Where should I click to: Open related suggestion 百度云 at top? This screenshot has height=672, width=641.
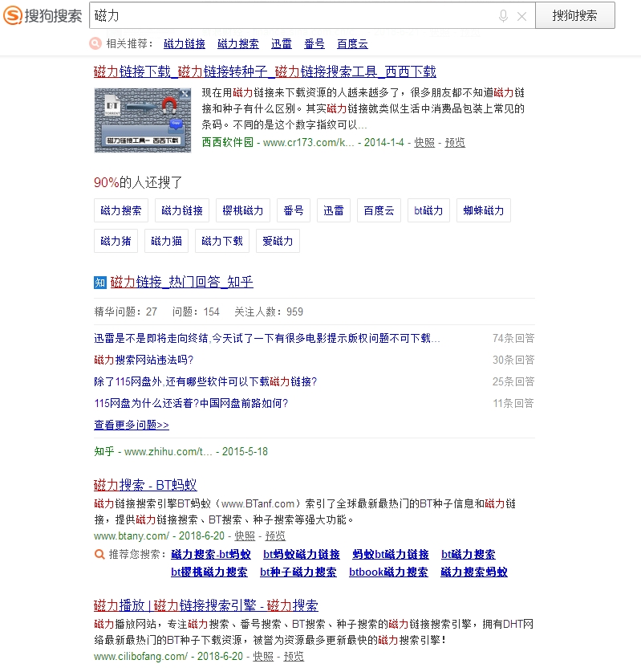click(352, 43)
